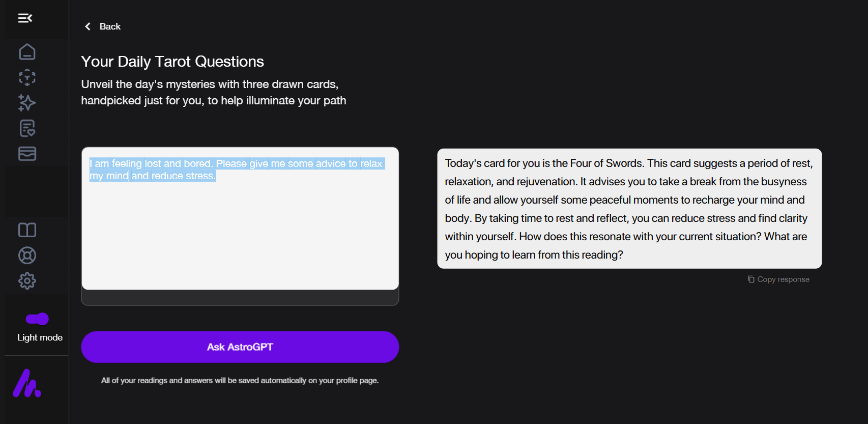This screenshot has width=868, height=424.
Task: Open the Home page icon
Action: point(27,52)
